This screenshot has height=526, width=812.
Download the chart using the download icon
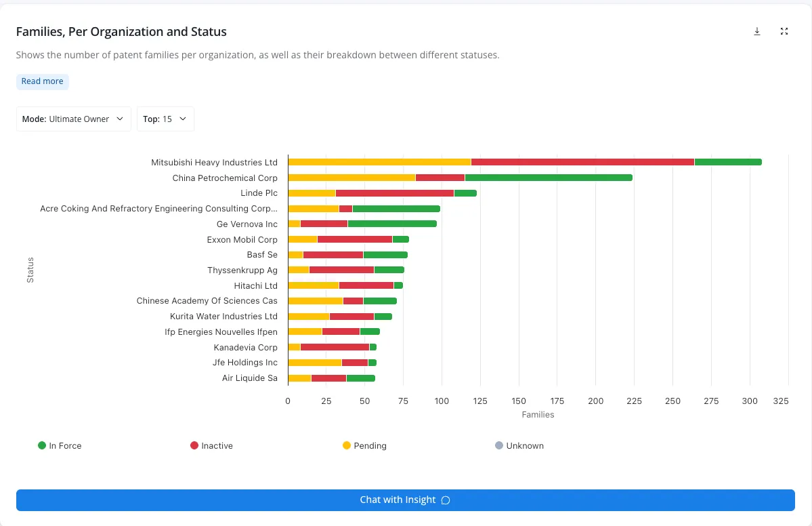click(x=756, y=32)
